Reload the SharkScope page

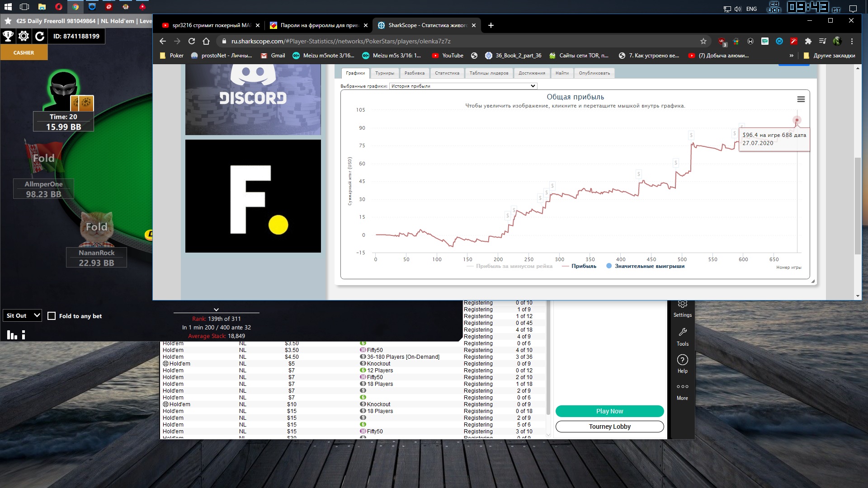click(192, 41)
